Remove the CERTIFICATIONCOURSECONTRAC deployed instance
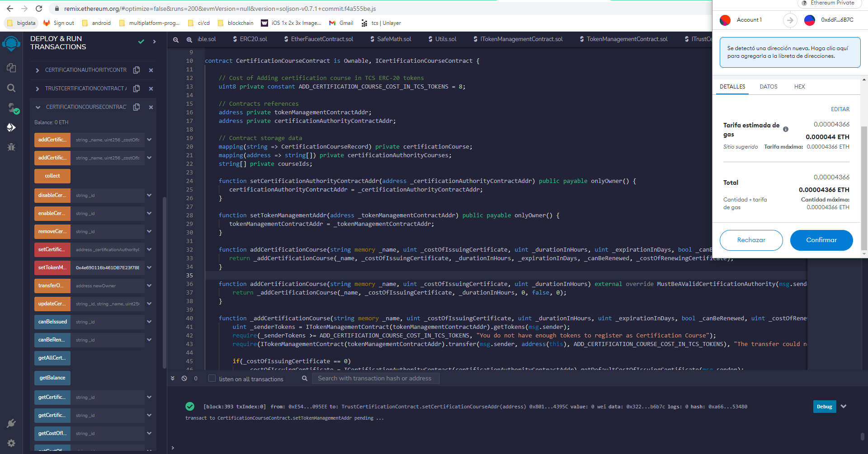Screen dimensions: 868x454 tap(151, 107)
